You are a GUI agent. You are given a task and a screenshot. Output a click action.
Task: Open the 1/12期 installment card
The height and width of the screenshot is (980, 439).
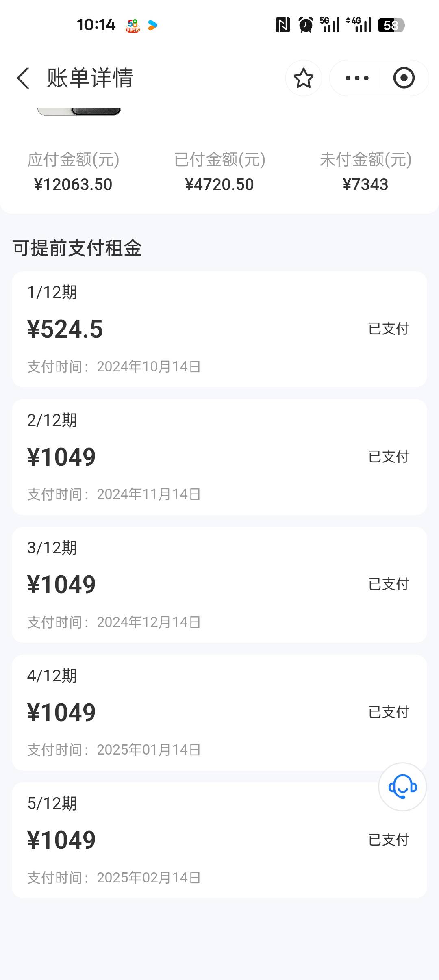click(x=219, y=329)
